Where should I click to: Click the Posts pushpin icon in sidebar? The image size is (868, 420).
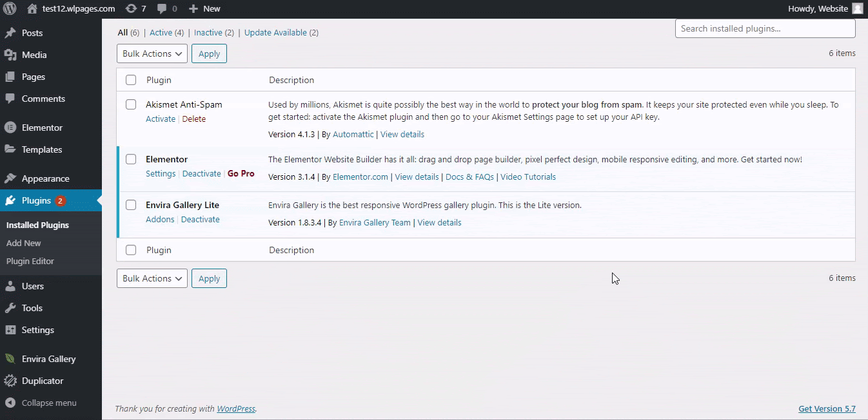point(10,33)
